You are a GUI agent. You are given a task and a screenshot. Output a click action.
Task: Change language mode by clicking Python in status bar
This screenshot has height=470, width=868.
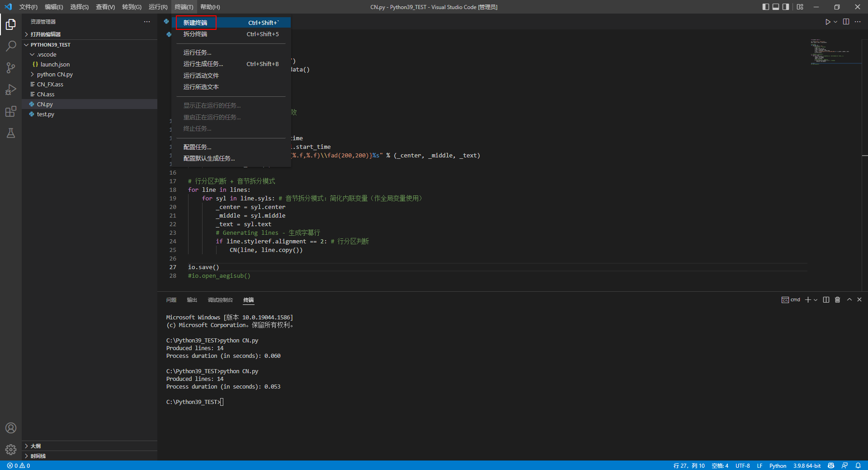778,465
